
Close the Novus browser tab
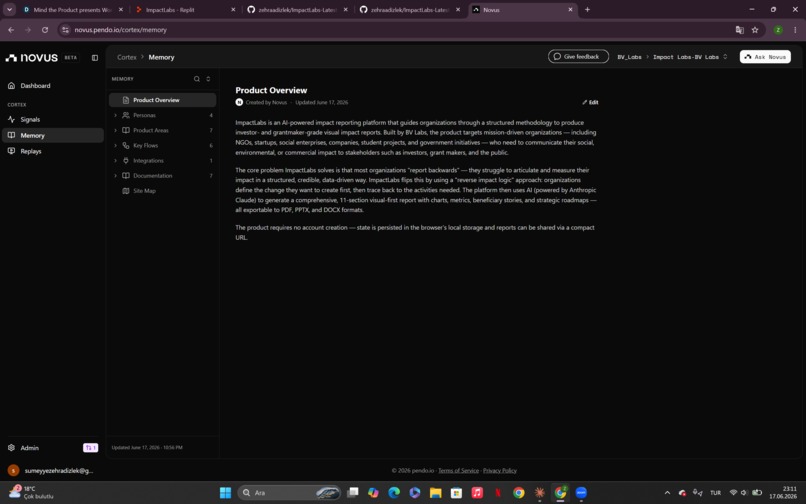point(570,10)
